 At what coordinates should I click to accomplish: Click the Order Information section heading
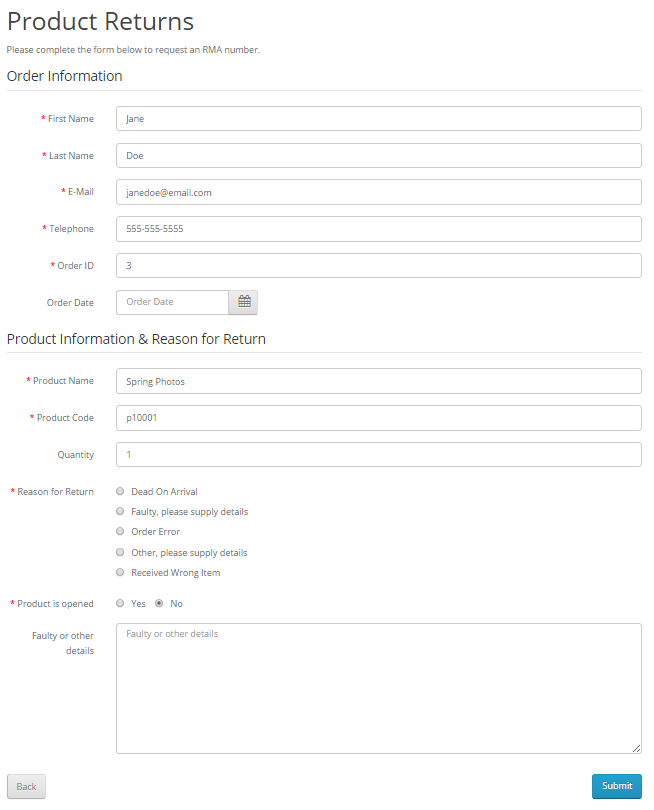coord(65,76)
